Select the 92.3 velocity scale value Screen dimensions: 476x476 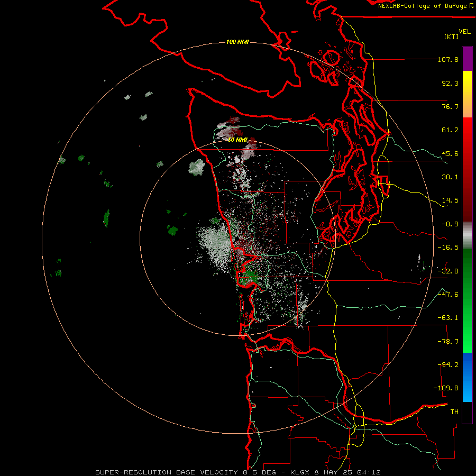click(450, 83)
